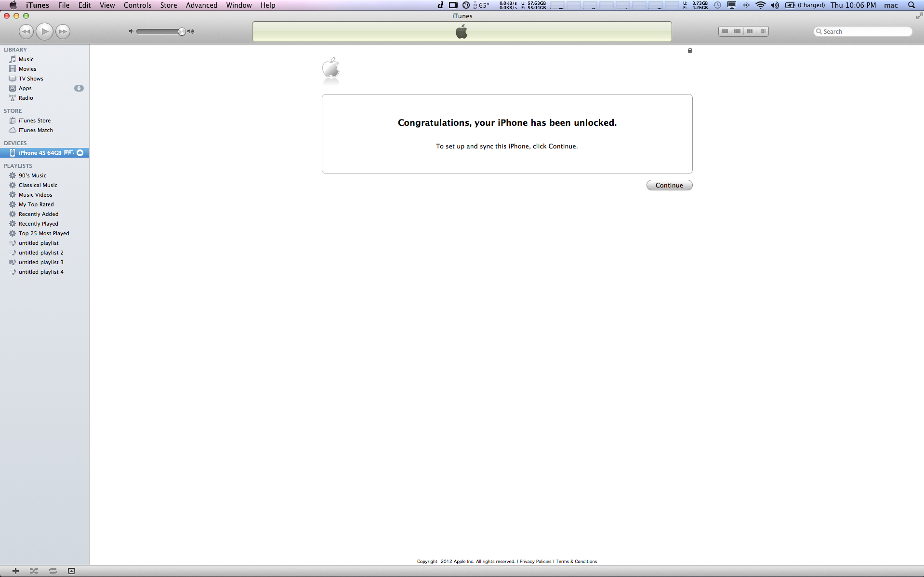Enter full screen mode for iTunes

919,16
